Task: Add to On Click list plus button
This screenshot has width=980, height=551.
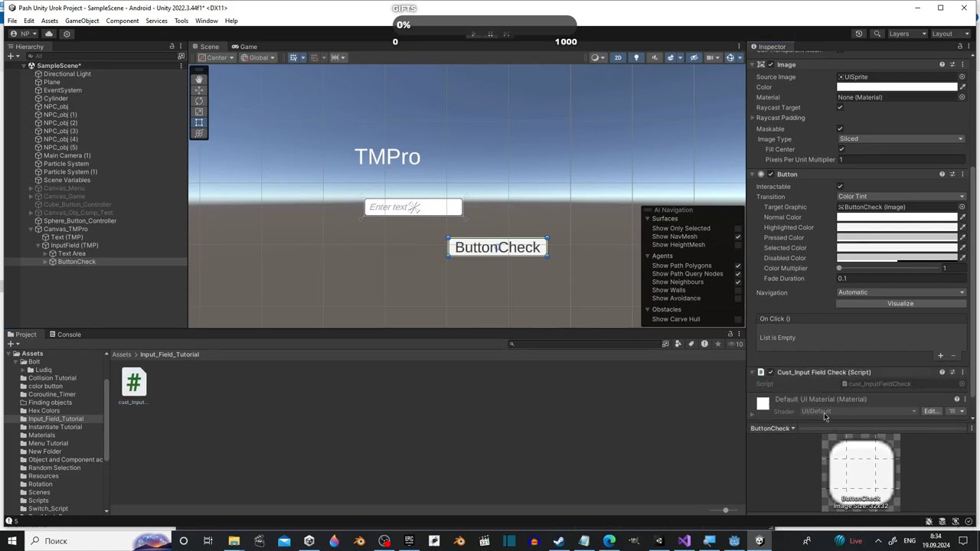Action: [x=940, y=356]
